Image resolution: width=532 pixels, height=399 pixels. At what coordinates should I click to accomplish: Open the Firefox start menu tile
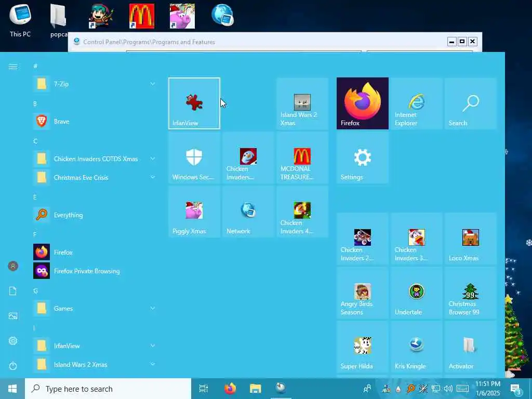362,103
